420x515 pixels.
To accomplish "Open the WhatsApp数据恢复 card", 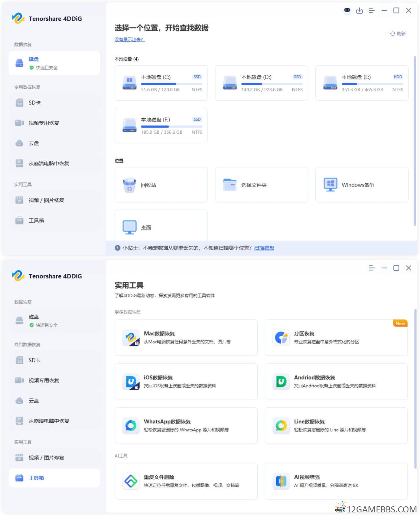I will 186,426.
